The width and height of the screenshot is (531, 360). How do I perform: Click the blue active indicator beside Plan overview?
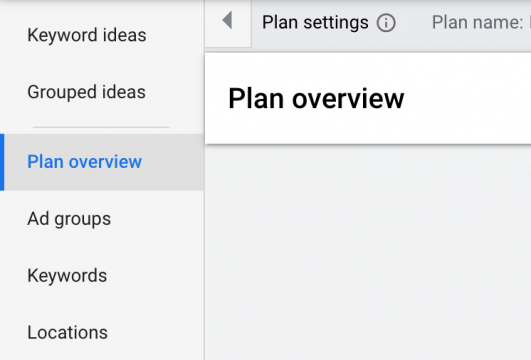[2, 162]
